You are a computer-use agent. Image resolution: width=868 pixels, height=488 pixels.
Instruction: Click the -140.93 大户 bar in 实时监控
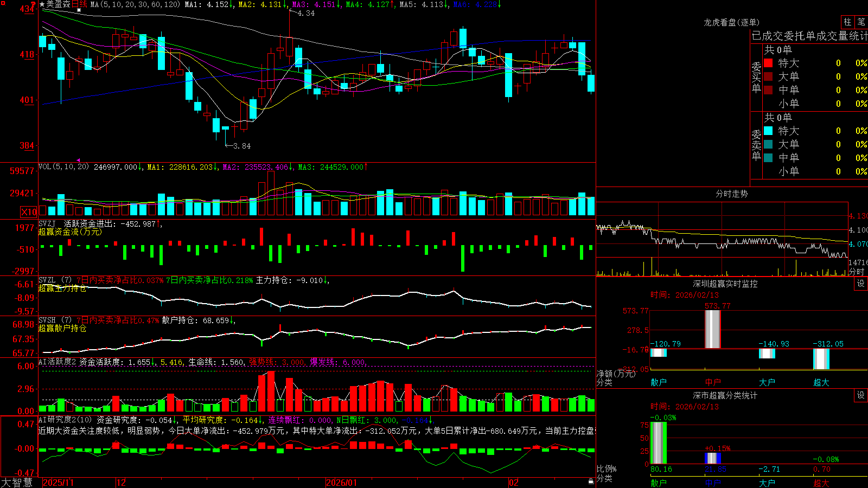(x=767, y=354)
